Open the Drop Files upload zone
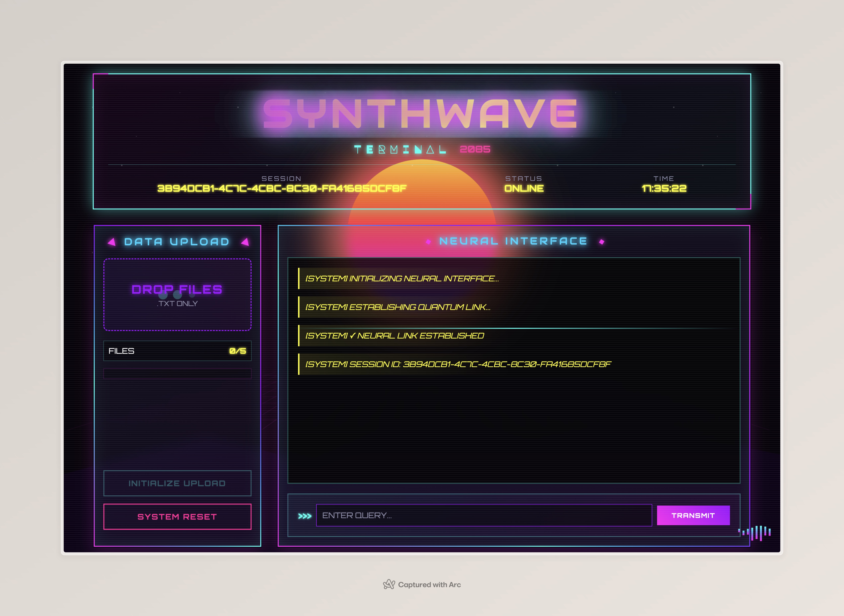This screenshot has width=844, height=616. 177,295
